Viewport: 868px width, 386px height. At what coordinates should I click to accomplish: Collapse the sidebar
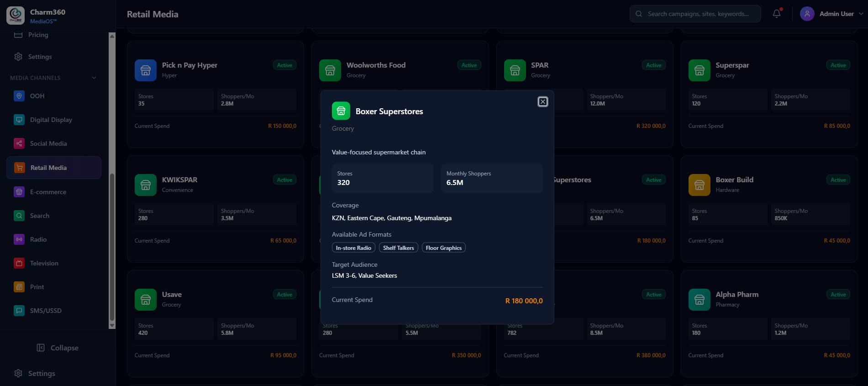click(58, 348)
